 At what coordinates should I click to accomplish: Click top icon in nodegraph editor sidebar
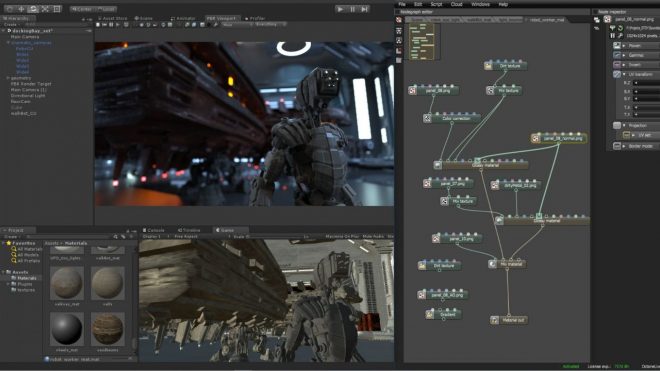(x=399, y=20)
